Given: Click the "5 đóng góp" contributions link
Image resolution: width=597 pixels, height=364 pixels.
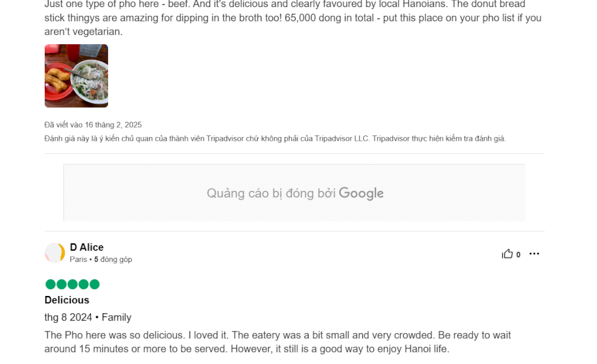Looking at the screenshot, I should coord(113,259).
